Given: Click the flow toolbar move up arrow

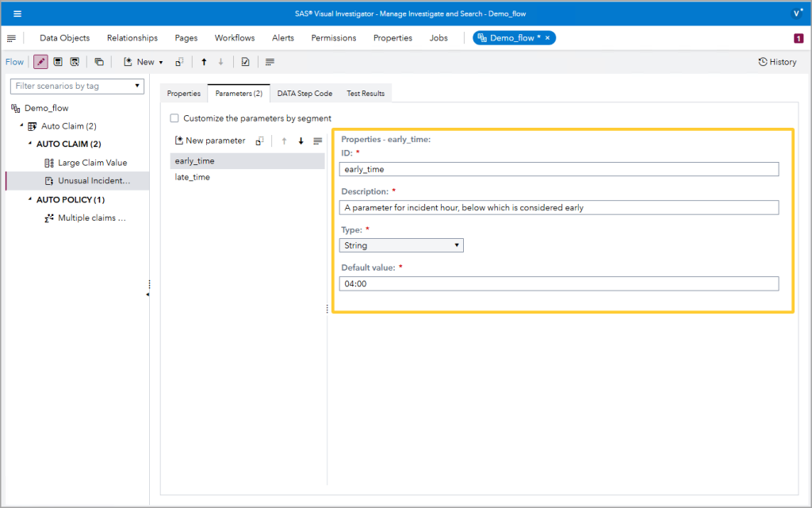Looking at the screenshot, I should 204,62.
